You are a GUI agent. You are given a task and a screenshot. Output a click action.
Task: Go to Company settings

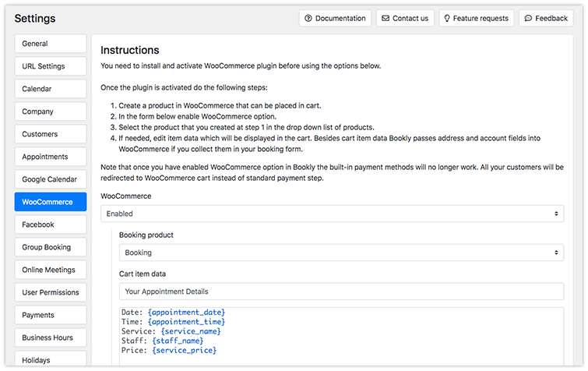tap(51, 111)
